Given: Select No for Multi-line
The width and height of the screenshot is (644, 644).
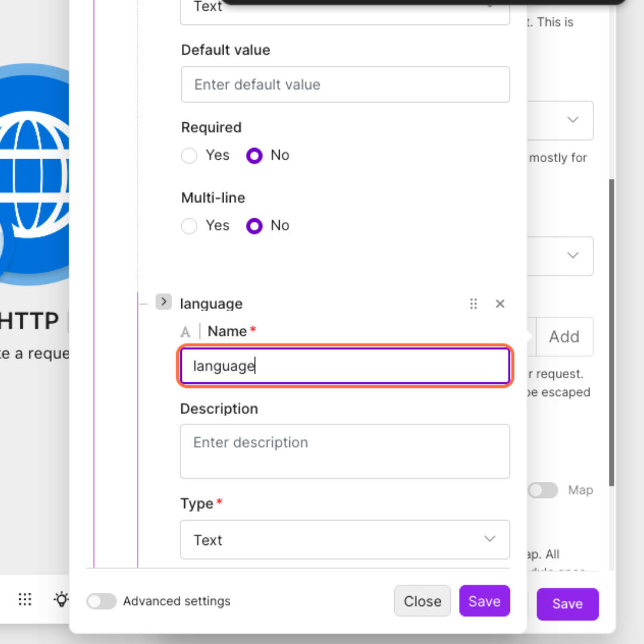Looking at the screenshot, I should (x=254, y=226).
